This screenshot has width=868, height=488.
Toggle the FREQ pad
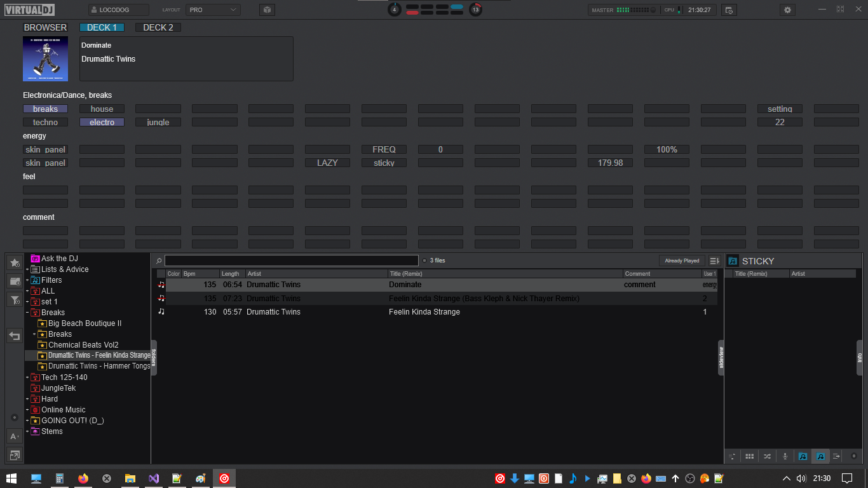click(384, 149)
